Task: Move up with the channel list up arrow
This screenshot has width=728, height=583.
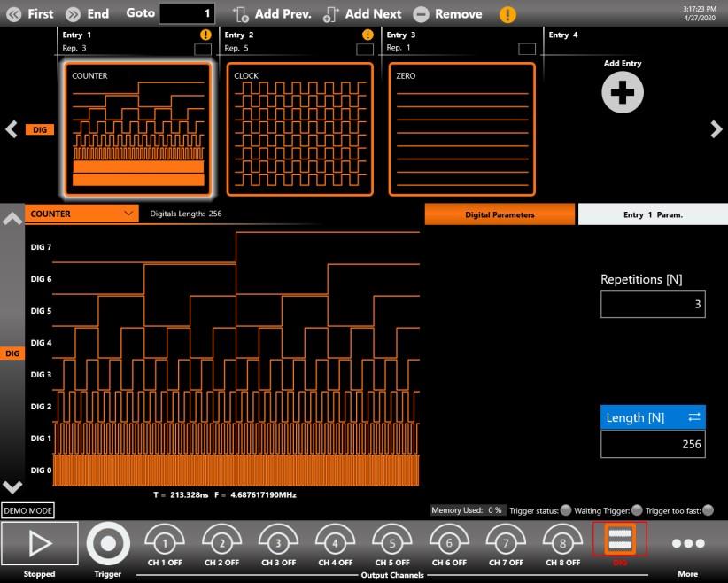Action: 12,219
